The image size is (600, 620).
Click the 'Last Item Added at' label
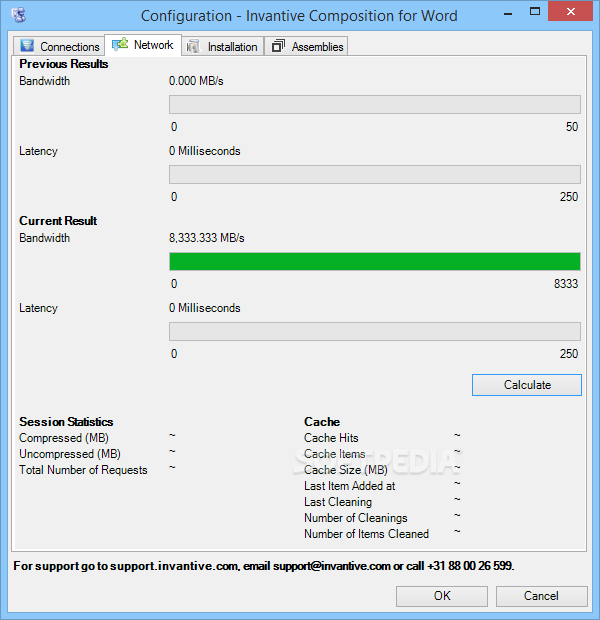(x=350, y=486)
